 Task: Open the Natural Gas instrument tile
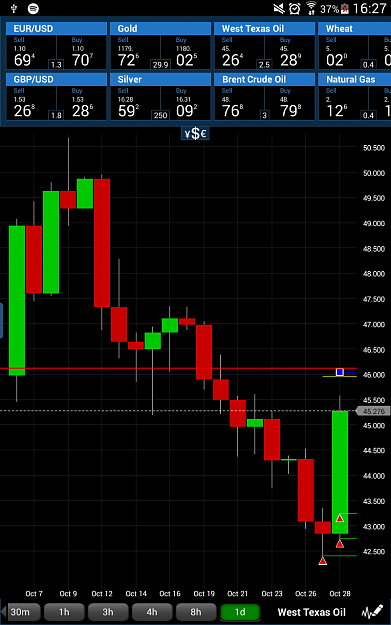pyautogui.click(x=354, y=96)
